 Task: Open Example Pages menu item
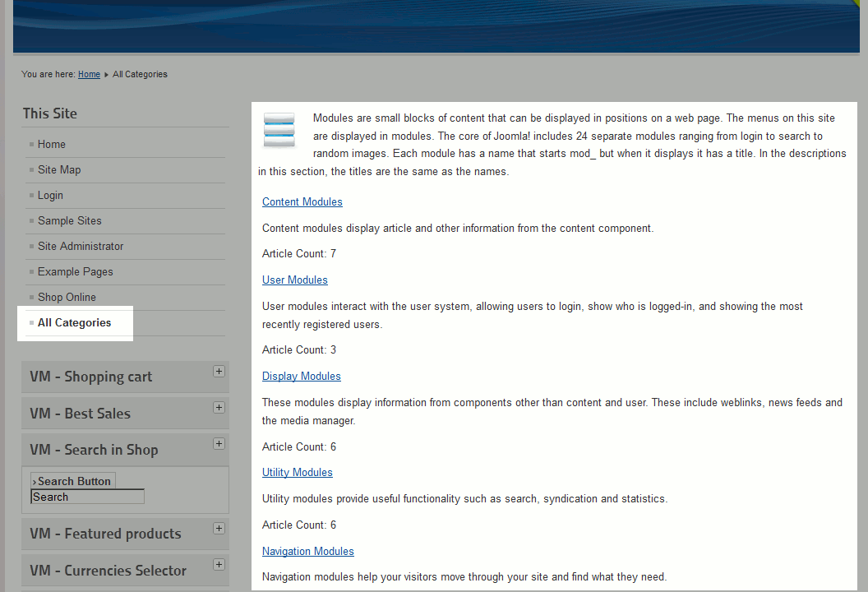click(x=76, y=271)
